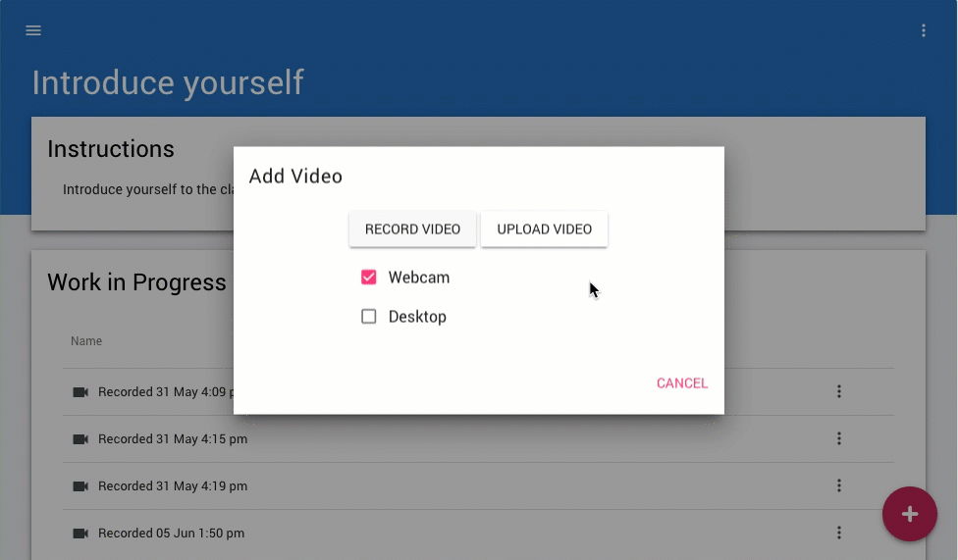Open the hamburger navigation menu

pyautogui.click(x=33, y=30)
